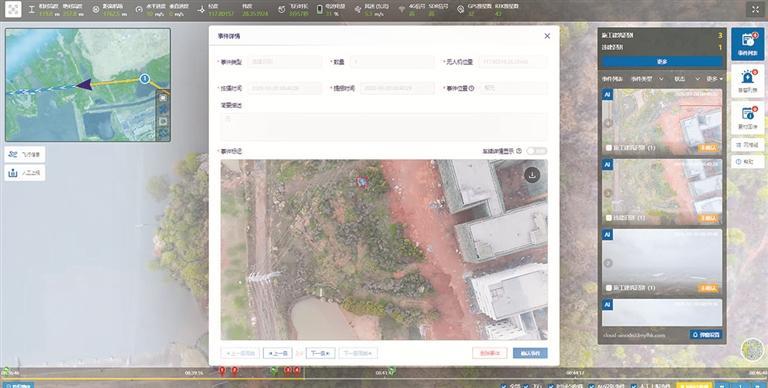Image resolution: width=768 pixels, height=388 pixels.
Task: Click the fifth small sidebar button with circle icon
Action: 747,162
